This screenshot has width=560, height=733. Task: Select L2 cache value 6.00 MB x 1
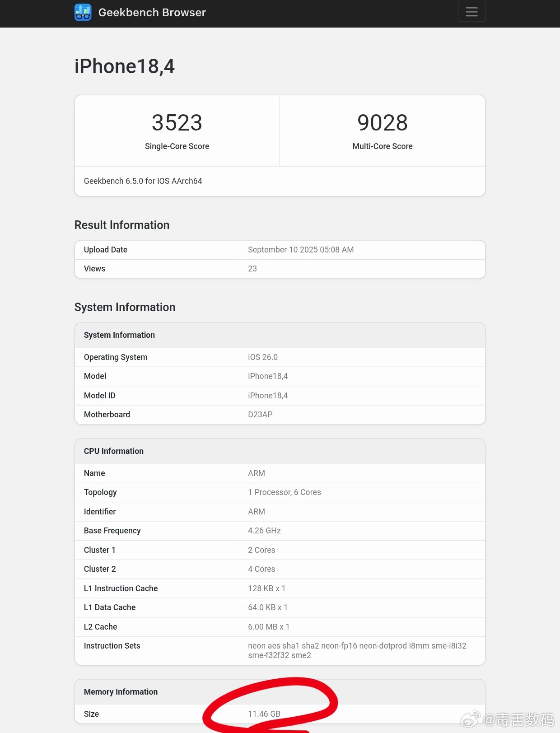pos(269,627)
